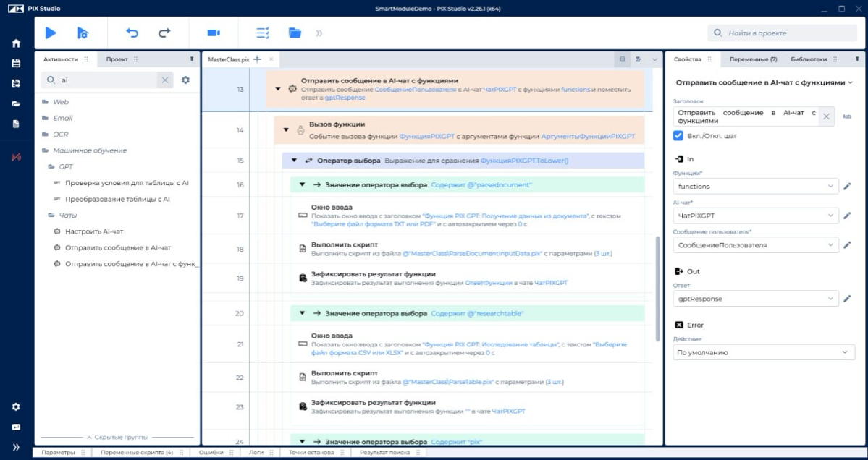The image size is (868, 460).
Task: Collapse step 13 Отправить сообщение в AI-чат
Action: point(279,89)
